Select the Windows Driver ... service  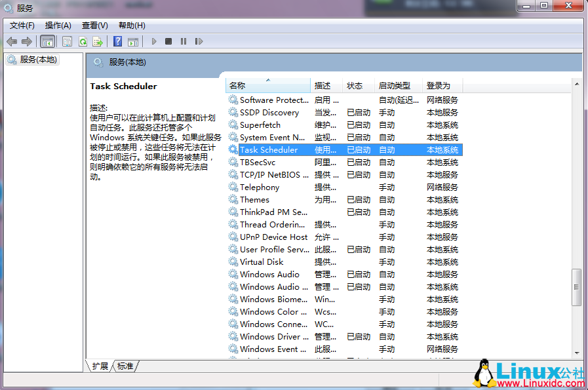point(275,336)
